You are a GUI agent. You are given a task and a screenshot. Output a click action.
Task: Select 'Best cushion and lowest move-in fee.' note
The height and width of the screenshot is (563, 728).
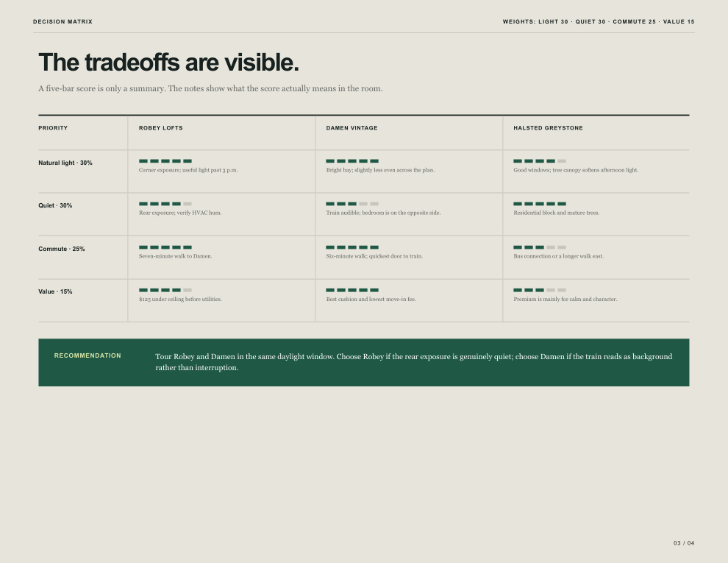coord(371,299)
